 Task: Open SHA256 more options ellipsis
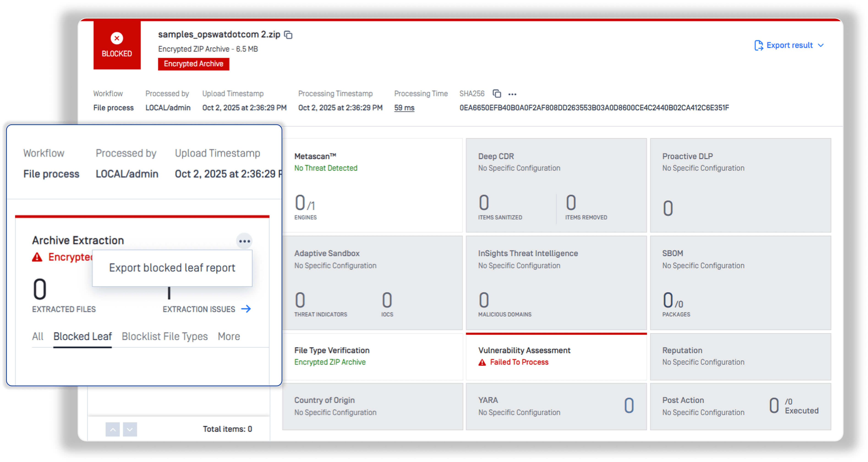pos(512,94)
